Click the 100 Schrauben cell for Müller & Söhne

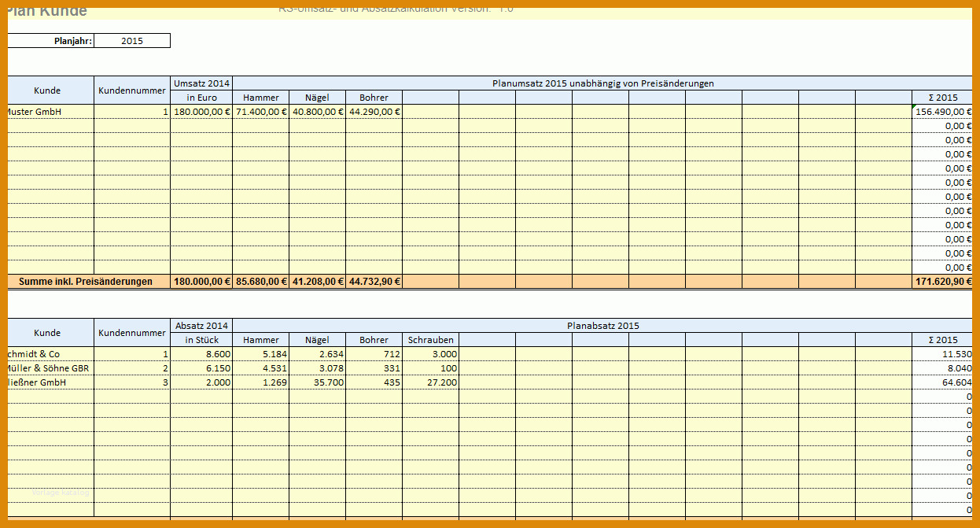pos(431,367)
